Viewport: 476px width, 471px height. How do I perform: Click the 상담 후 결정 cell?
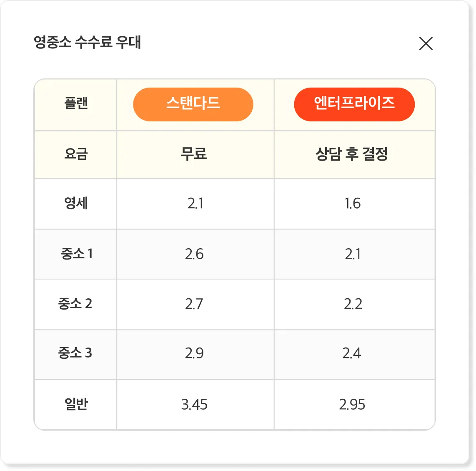[x=352, y=154]
